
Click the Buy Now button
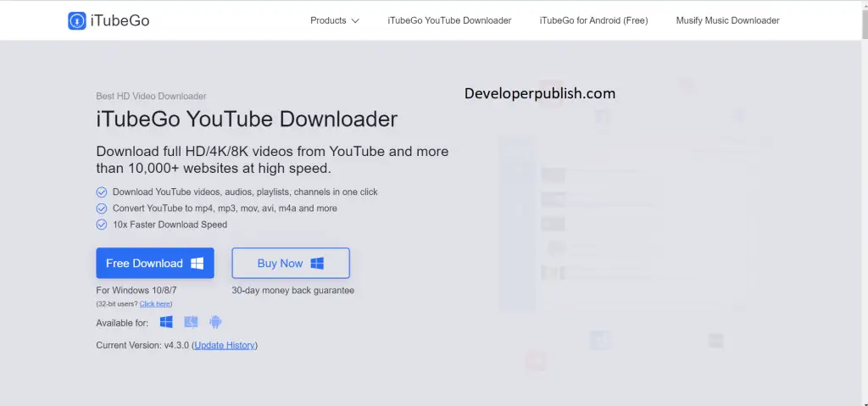291,263
